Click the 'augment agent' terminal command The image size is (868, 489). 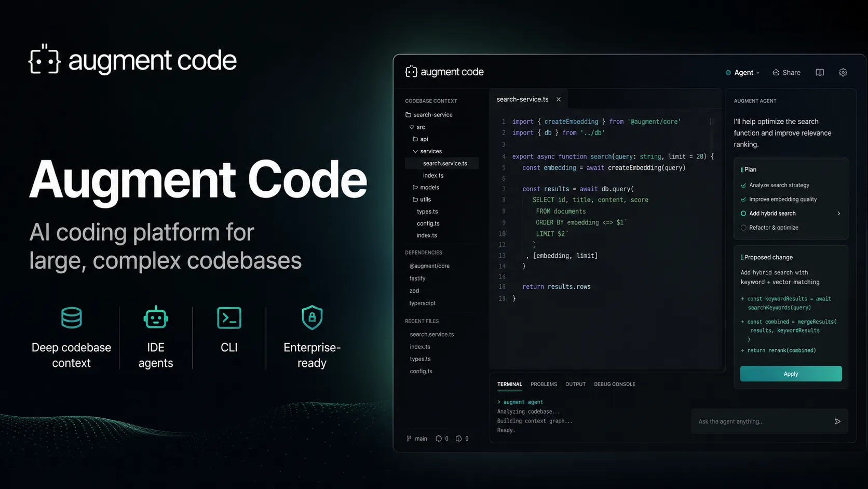(x=523, y=402)
